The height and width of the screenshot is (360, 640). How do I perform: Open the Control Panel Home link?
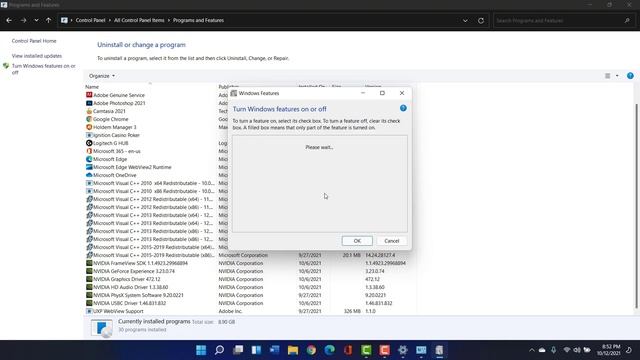(x=34, y=41)
